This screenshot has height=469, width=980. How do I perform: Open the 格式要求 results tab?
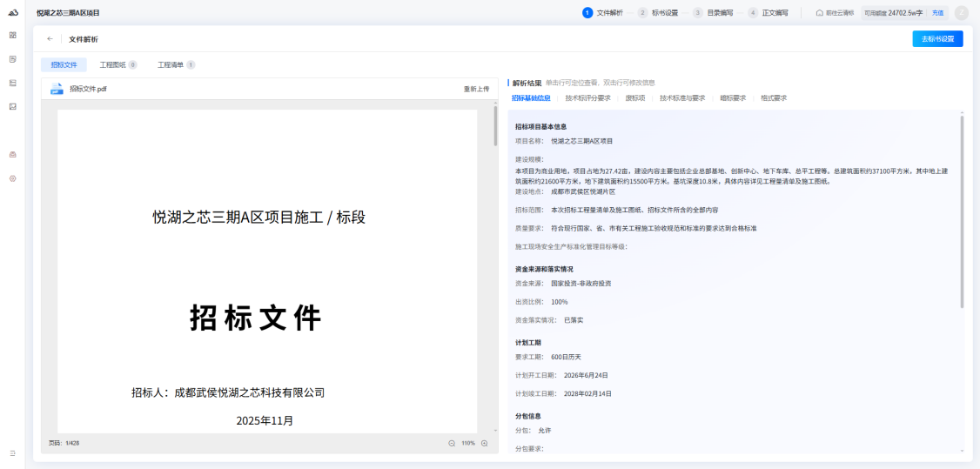(774, 98)
